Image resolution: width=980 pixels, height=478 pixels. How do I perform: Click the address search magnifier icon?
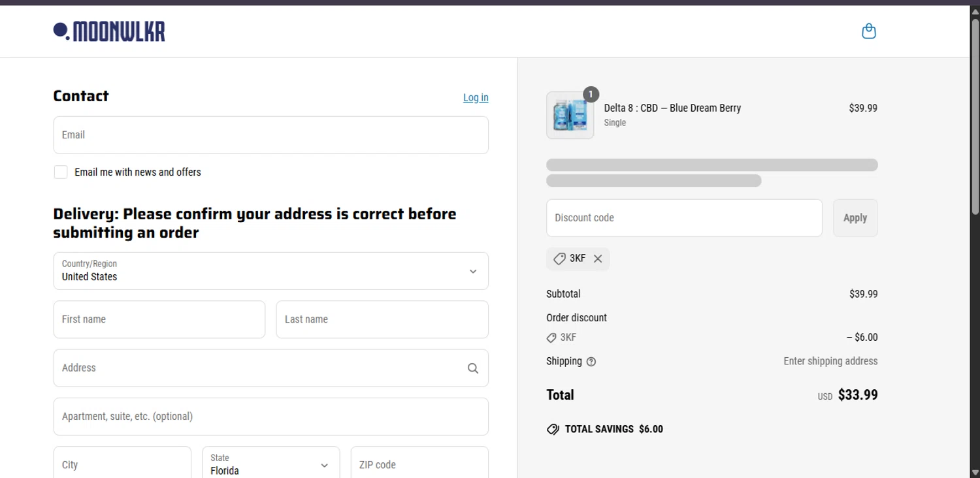[473, 368]
